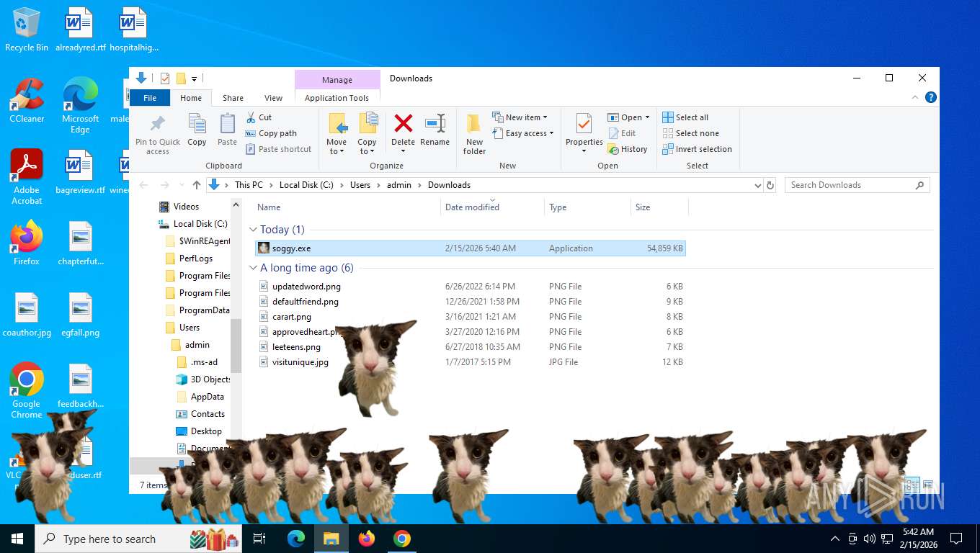Image resolution: width=980 pixels, height=553 pixels.
Task: Click the Manage contextual tab
Action: click(x=337, y=80)
